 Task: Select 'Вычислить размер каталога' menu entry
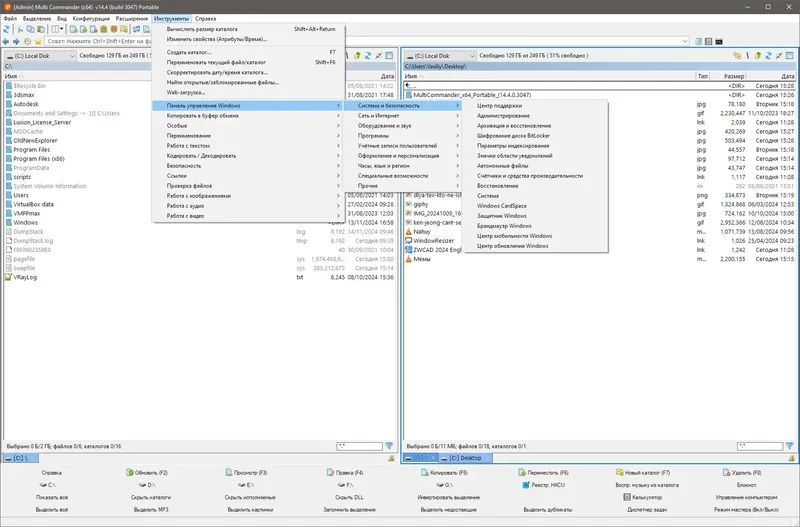(x=248, y=29)
